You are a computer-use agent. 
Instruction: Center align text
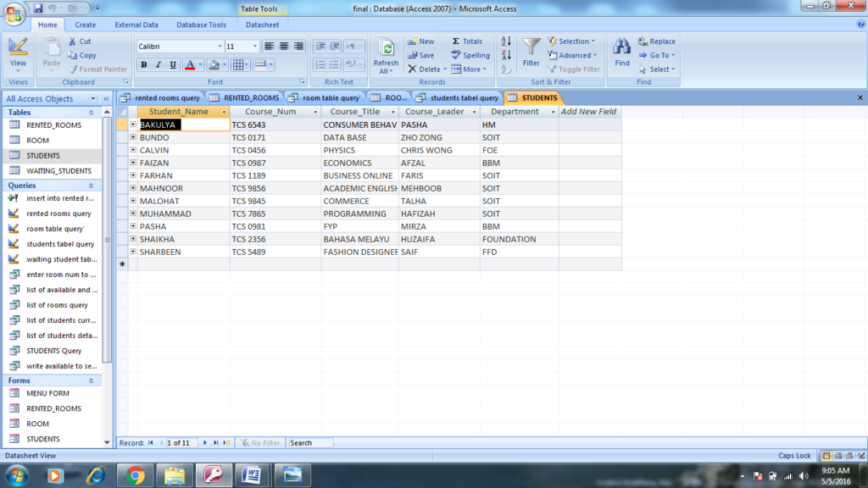click(x=284, y=47)
